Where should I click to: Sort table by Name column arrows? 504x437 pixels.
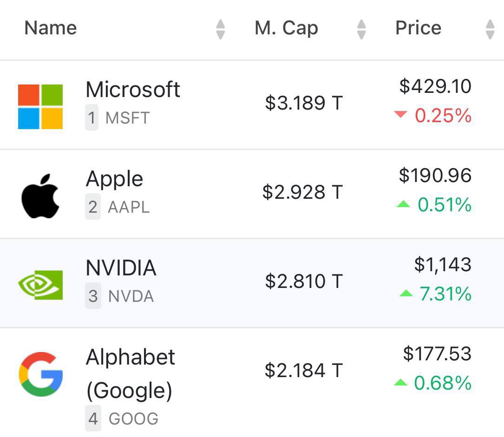click(x=221, y=29)
